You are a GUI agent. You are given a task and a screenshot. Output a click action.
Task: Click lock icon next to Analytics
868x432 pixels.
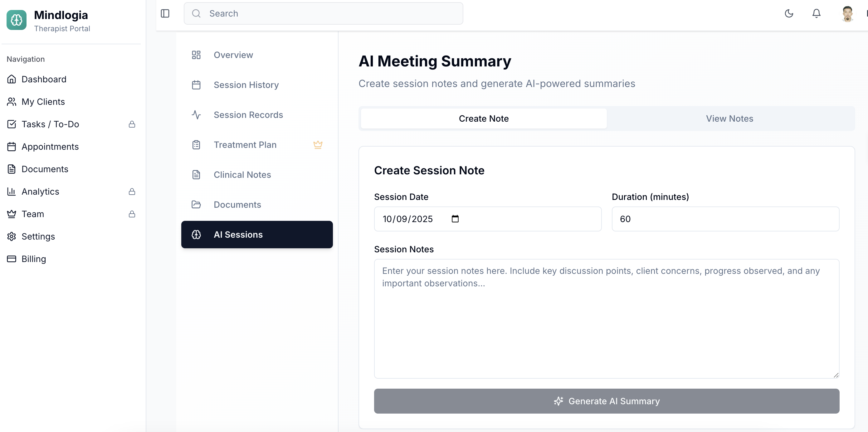(132, 192)
